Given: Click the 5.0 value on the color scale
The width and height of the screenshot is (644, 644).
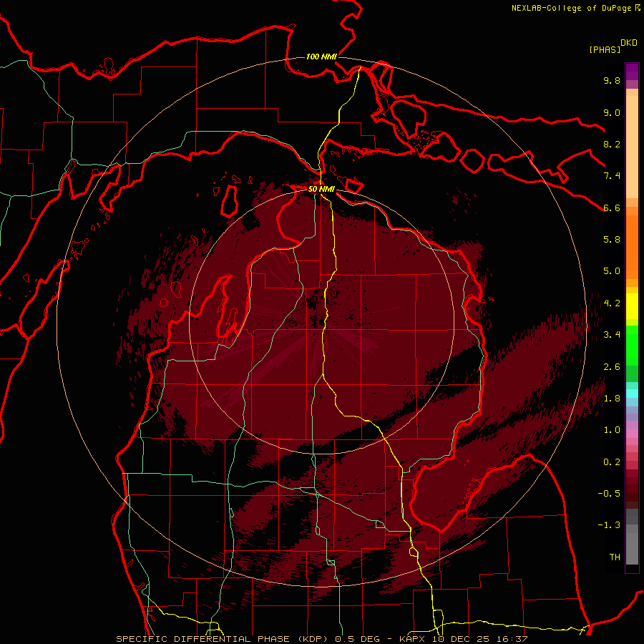Looking at the screenshot, I should tap(612, 271).
